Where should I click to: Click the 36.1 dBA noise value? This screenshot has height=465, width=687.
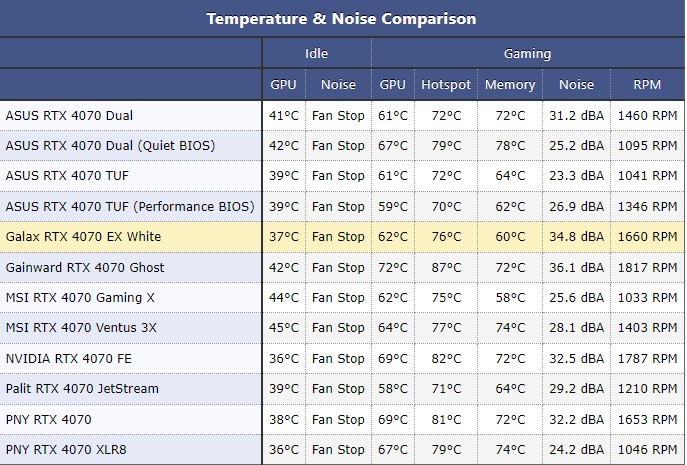(575, 268)
